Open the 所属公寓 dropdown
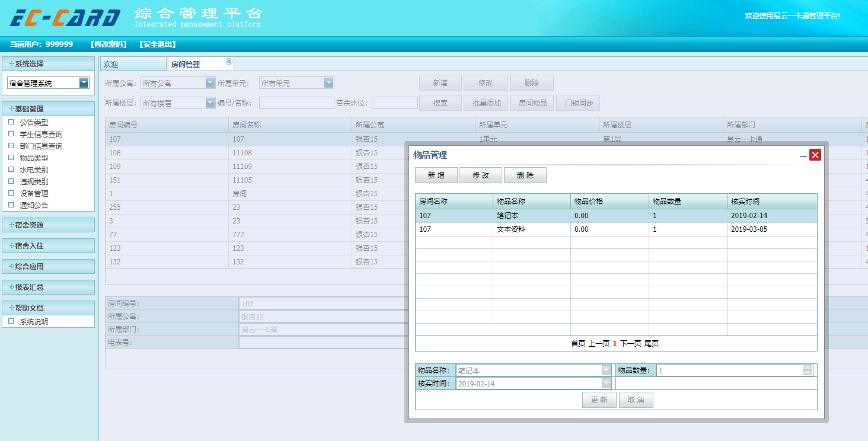The height and width of the screenshot is (441, 868). (210, 83)
